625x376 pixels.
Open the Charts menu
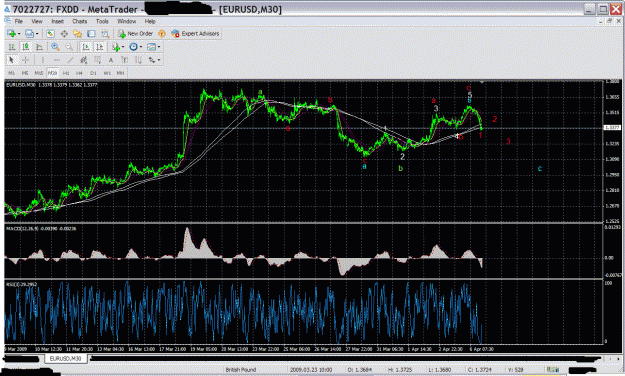click(x=79, y=21)
